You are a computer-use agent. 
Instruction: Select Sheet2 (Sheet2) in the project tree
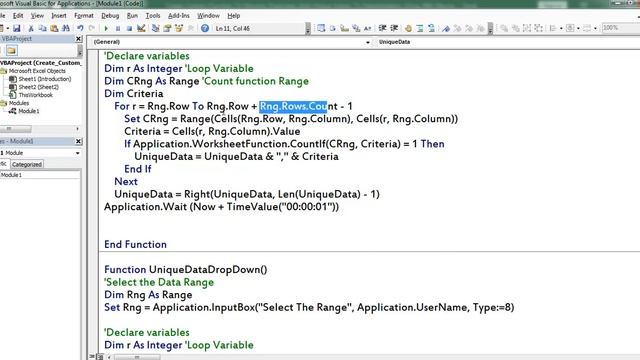point(38,87)
